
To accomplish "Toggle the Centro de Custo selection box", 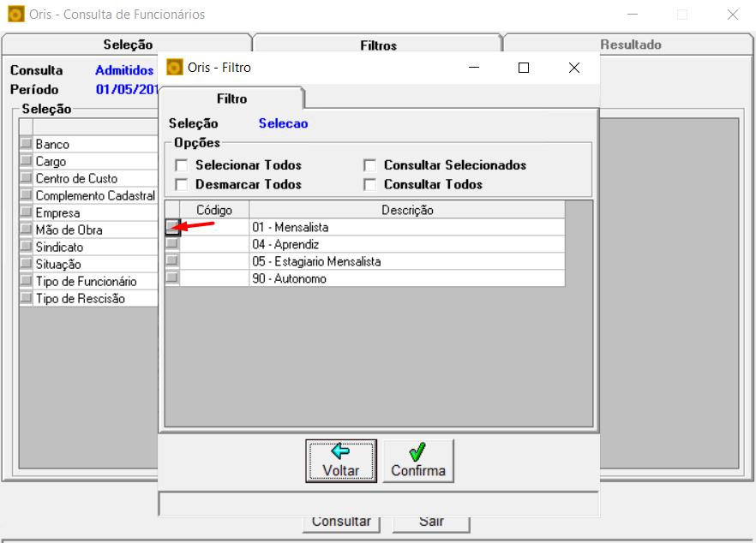I will [x=26, y=178].
